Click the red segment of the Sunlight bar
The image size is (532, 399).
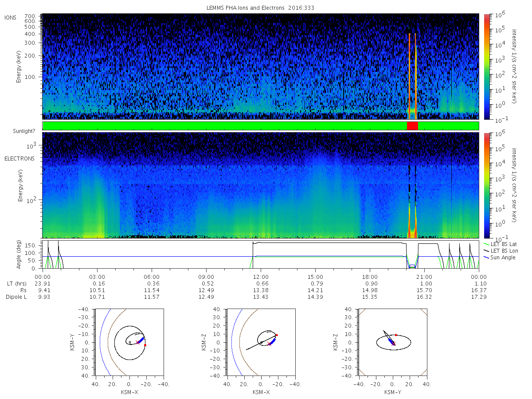click(x=412, y=126)
